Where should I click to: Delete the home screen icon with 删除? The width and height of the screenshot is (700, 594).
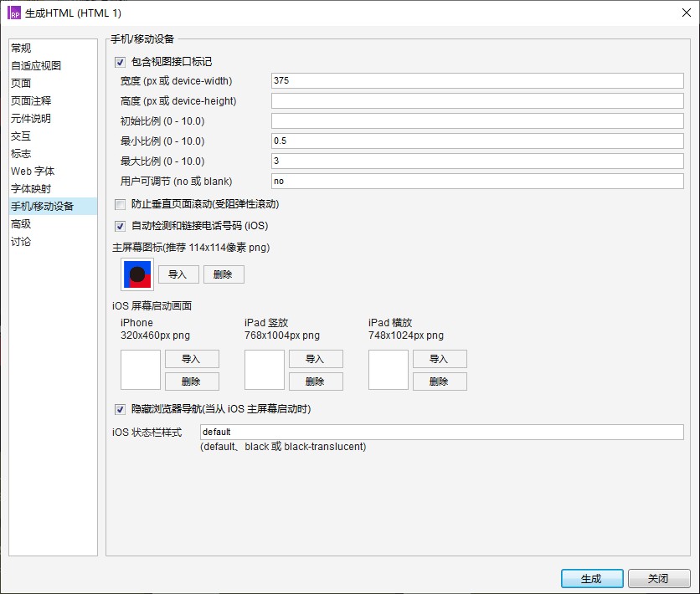(x=224, y=274)
